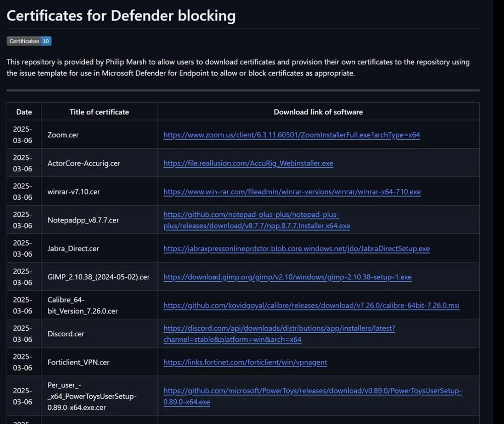Open the JabraDirectSetup.exe download link
The image size is (504, 424).
click(x=296, y=249)
